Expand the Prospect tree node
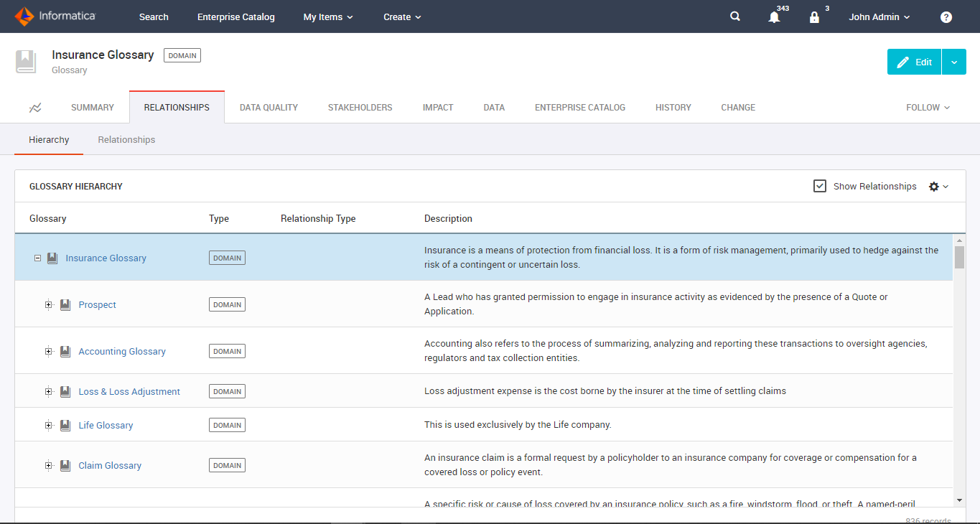This screenshot has height=524, width=980. click(x=49, y=304)
